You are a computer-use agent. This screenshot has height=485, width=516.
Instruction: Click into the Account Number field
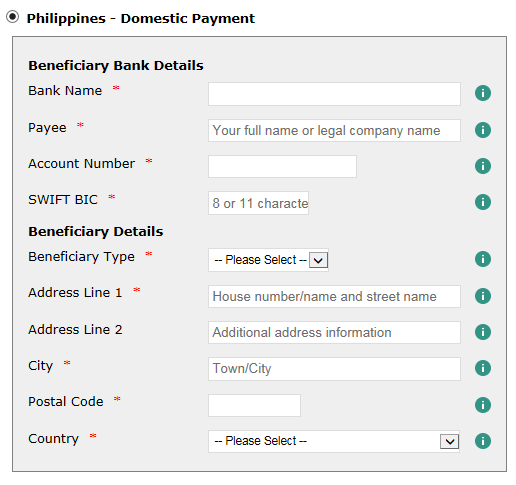point(282,166)
